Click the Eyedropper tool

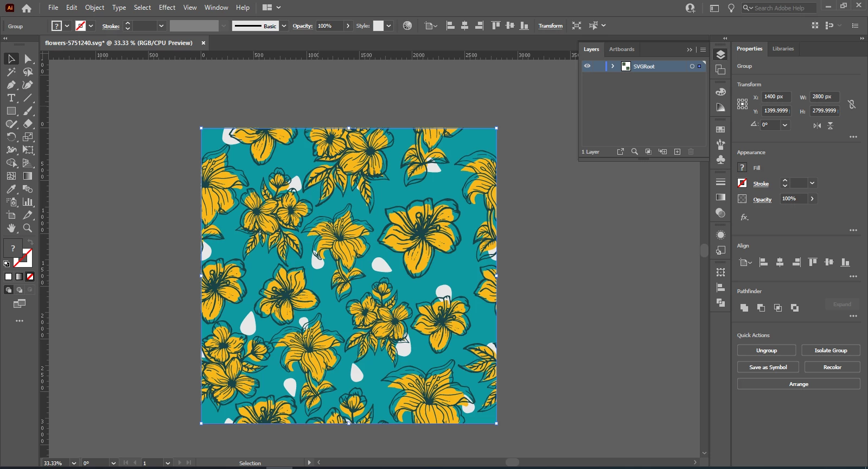[11, 189]
